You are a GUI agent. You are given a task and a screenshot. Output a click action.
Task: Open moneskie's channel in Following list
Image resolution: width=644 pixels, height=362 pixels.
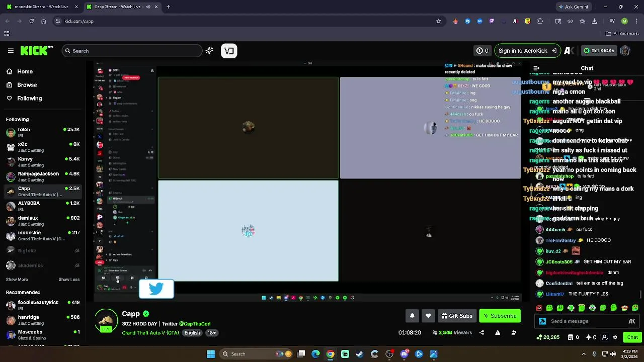pyautogui.click(x=43, y=235)
